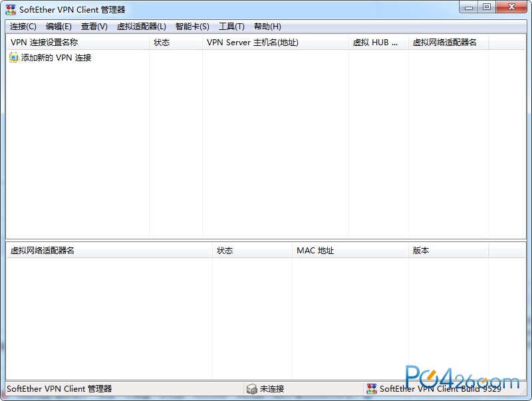532x401 pixels.
Task: Click SoftEther VPN Client 管理器 status text
Action: [x=59, y=389]
